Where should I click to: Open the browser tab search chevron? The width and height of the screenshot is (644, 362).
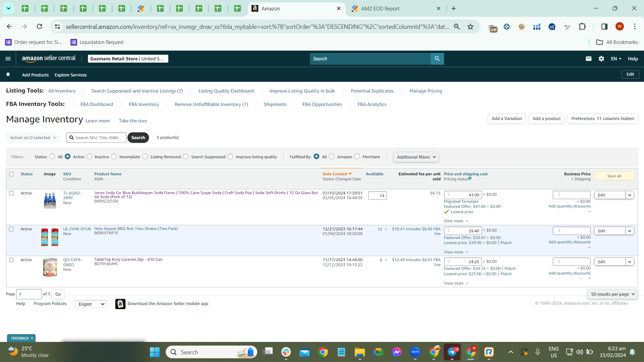[x=8, y=8]
